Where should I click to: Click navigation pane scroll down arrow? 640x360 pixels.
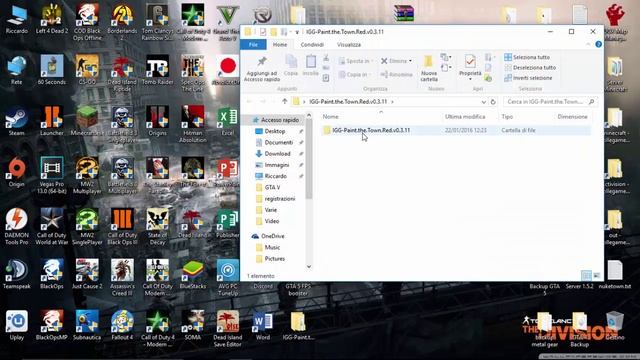point(309,267)
